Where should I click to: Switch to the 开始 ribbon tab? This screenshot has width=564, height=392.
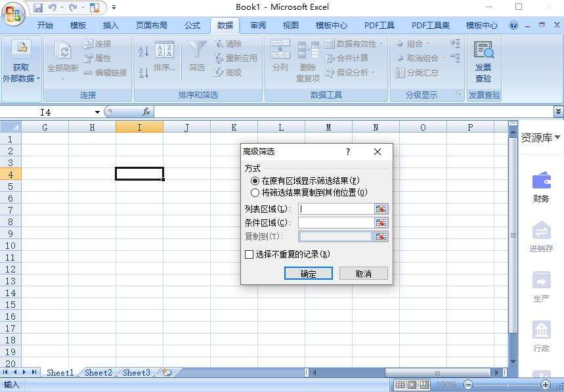point(45,25)
